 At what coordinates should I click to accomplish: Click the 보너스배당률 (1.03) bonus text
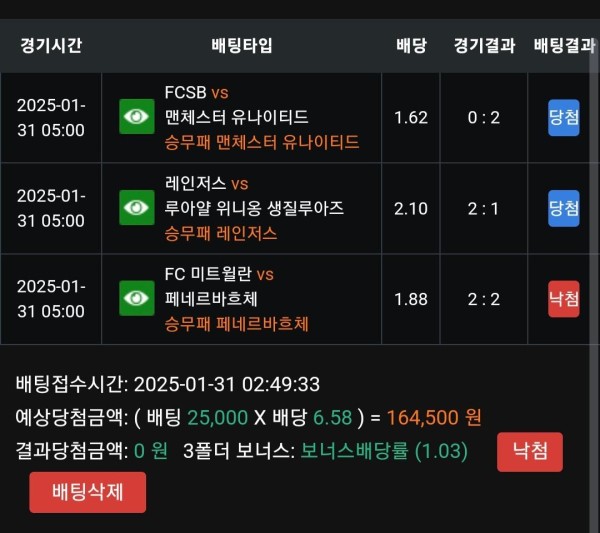pos(384,451)
